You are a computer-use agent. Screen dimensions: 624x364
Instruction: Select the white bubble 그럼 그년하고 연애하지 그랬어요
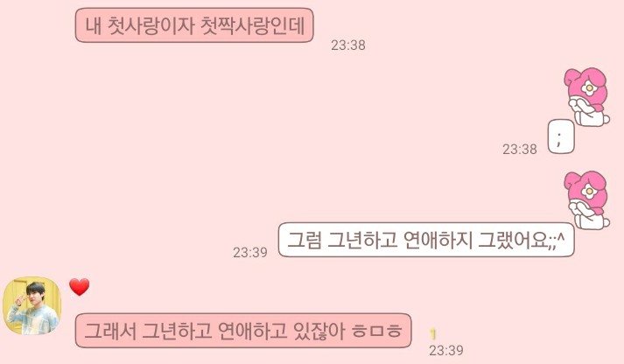426,240
